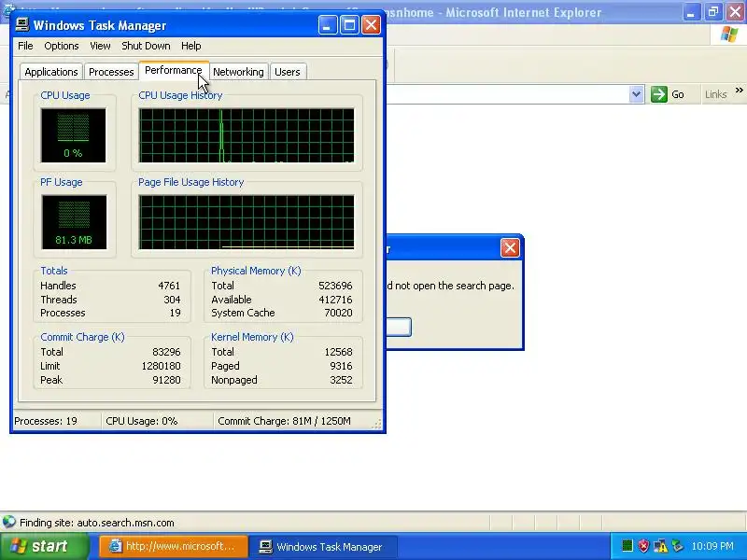Maximize the Windows Task Manager window

coord(349,25)
